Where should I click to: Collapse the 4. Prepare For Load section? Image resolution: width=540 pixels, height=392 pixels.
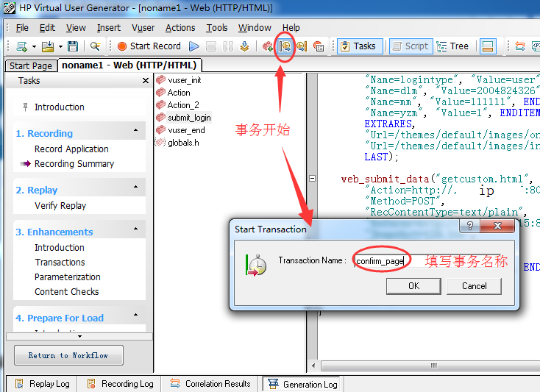(x=135, y=315)
